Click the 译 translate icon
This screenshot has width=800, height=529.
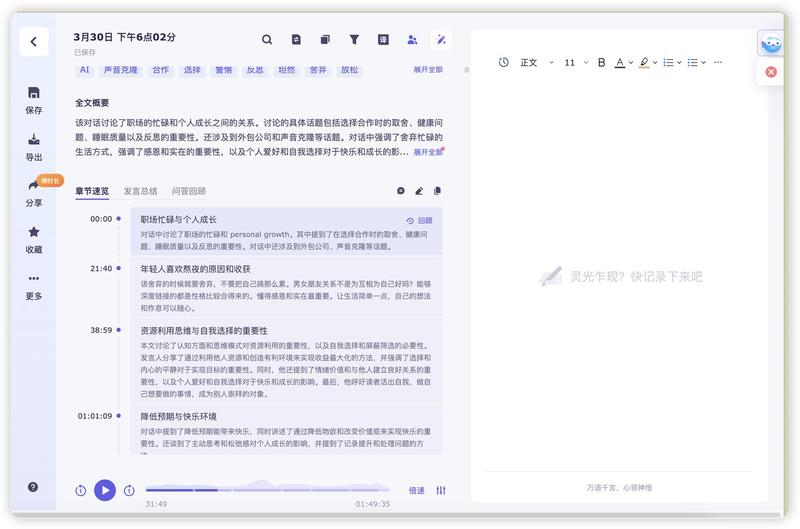[383, 40]
